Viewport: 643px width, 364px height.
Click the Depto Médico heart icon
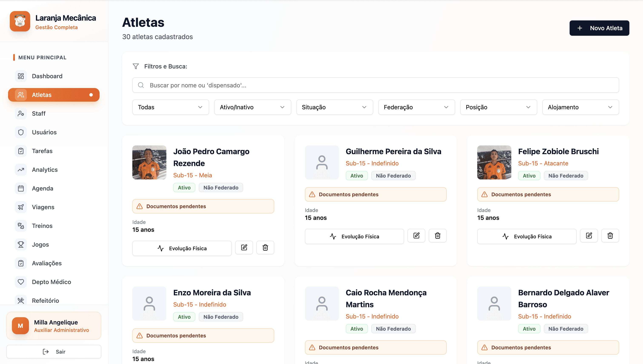click(21, 282)
